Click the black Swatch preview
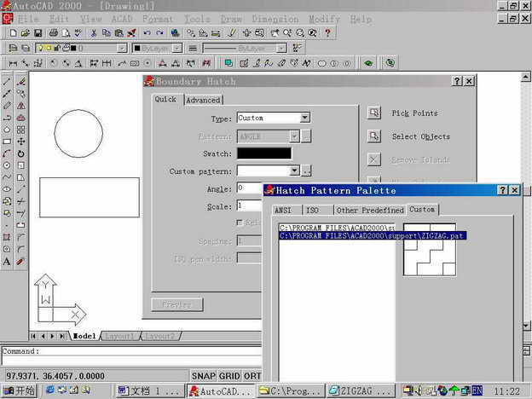The image size is (532, 399). coord(263,153)
